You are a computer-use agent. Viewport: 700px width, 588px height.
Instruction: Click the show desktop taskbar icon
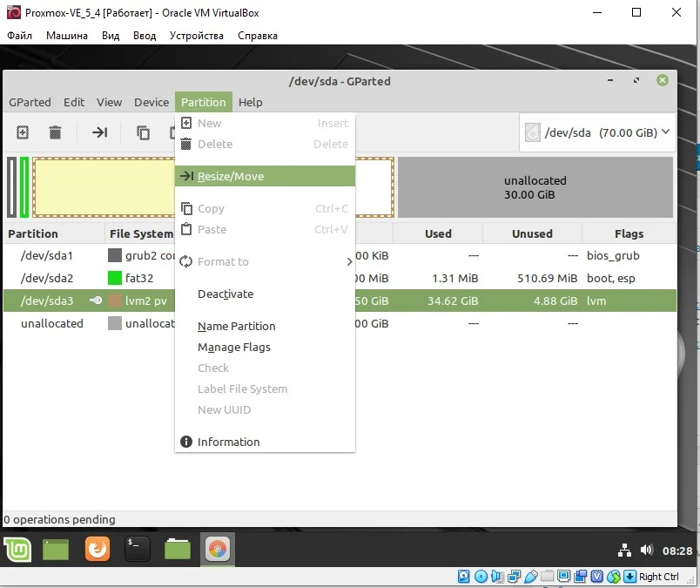point(56,549)
